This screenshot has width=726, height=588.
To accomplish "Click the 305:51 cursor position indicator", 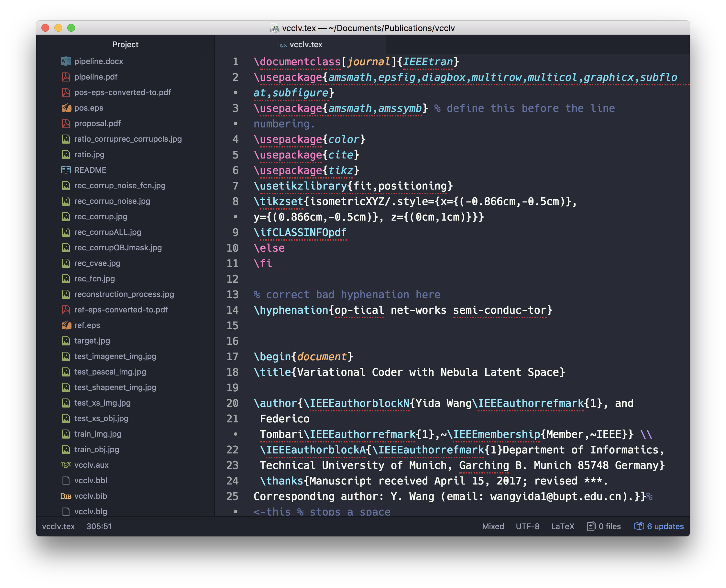I will (x=99, y=526).
